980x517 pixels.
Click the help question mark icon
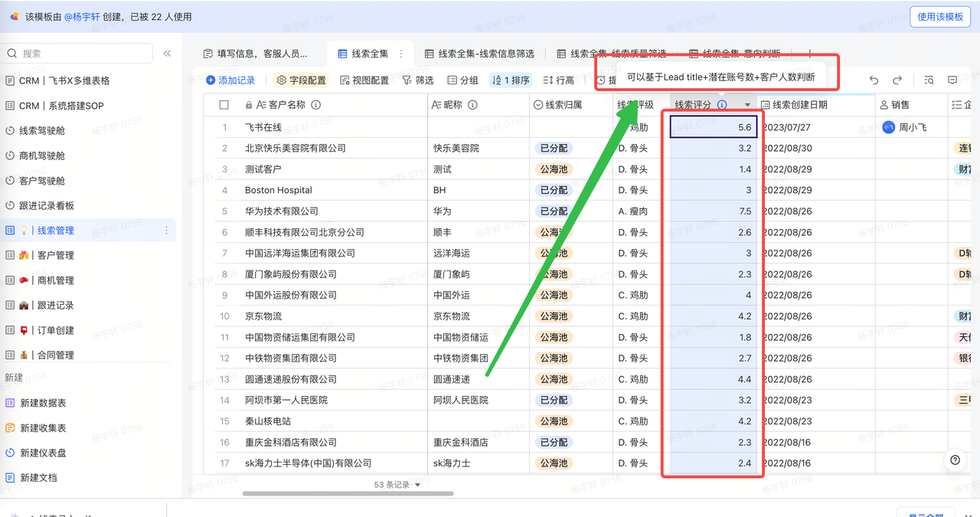point(955,460)
